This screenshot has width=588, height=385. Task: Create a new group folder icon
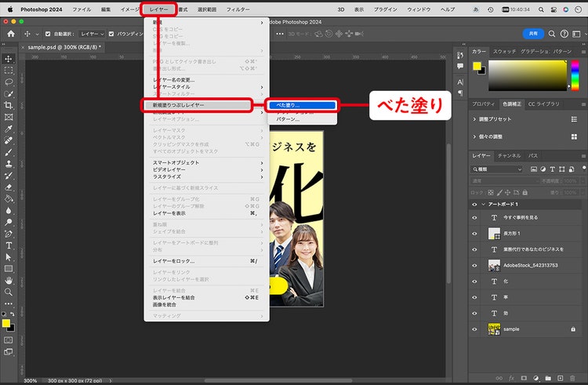pyautogui.click(x=548, y=378)
